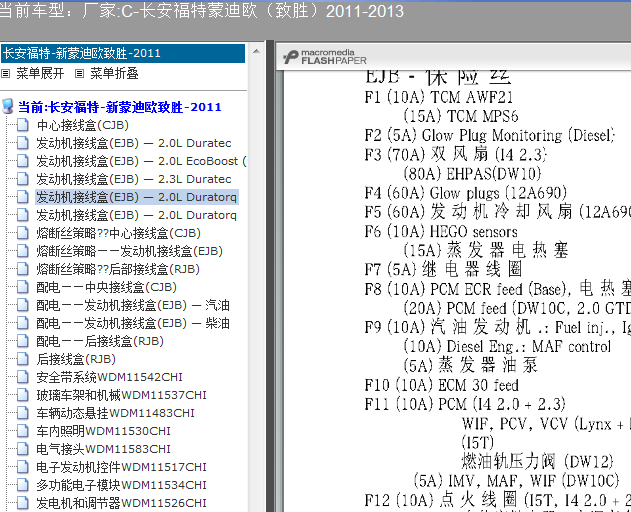
Task: Open 发动机接线盒(EJB) 2.3L Duratec
Action: coord(134,179)
